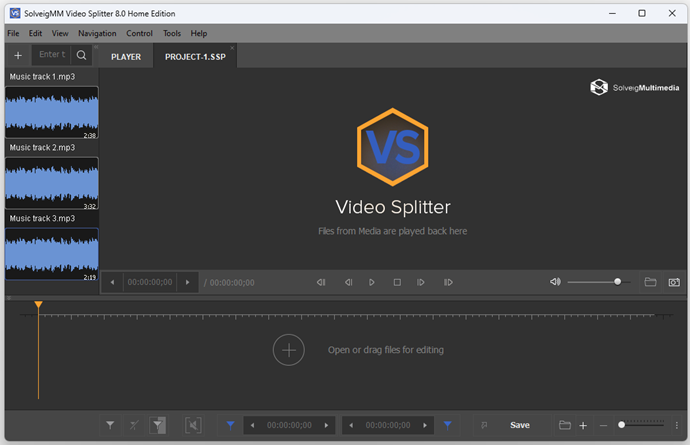Click the Music track 1.mp3 label

[x=42, y=77]
